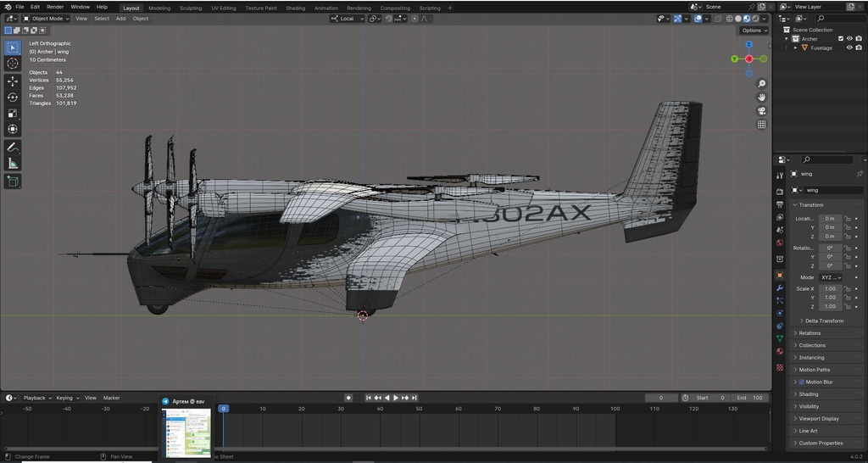Viewport: 868px width, 463px height.
Task: Toggle viewport overlays button
Action: [698, 19]
